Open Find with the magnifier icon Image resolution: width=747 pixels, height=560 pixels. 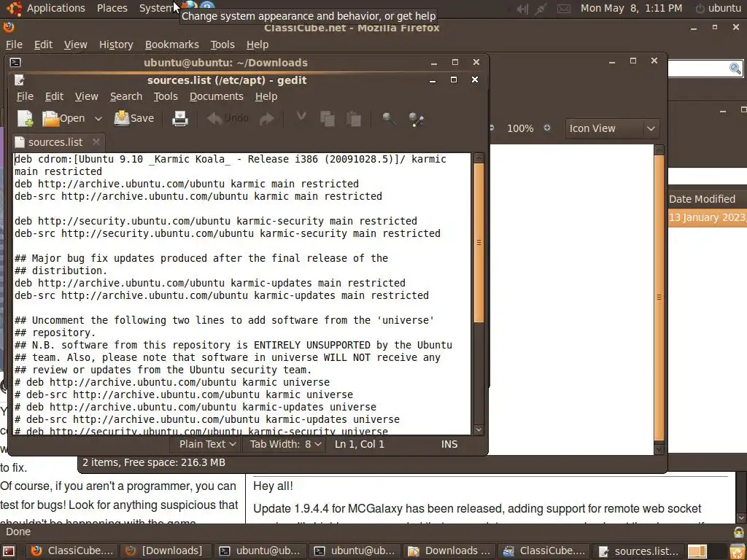(389, 119)
